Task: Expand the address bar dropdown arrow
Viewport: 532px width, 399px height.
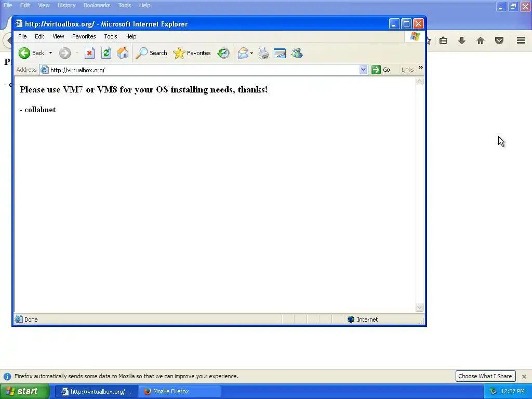Action: (x=363, y=70)
